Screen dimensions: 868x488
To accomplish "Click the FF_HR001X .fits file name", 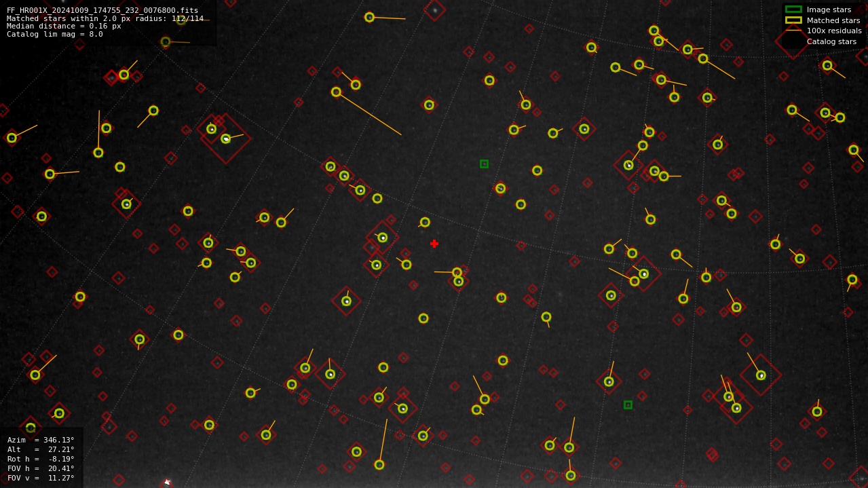I will (x=102, y=10).
